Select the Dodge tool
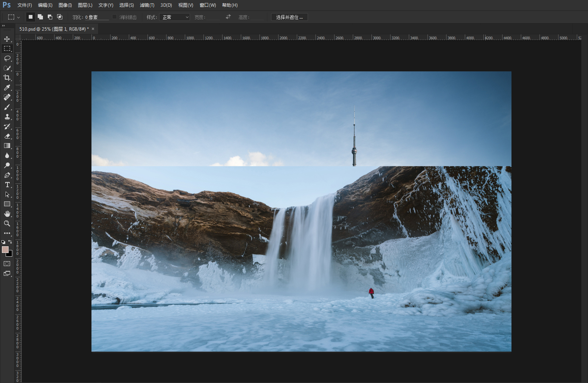Image resolution: width=588 pixels, height=383 pixels. pyautogui.click(x=7, y=165)
